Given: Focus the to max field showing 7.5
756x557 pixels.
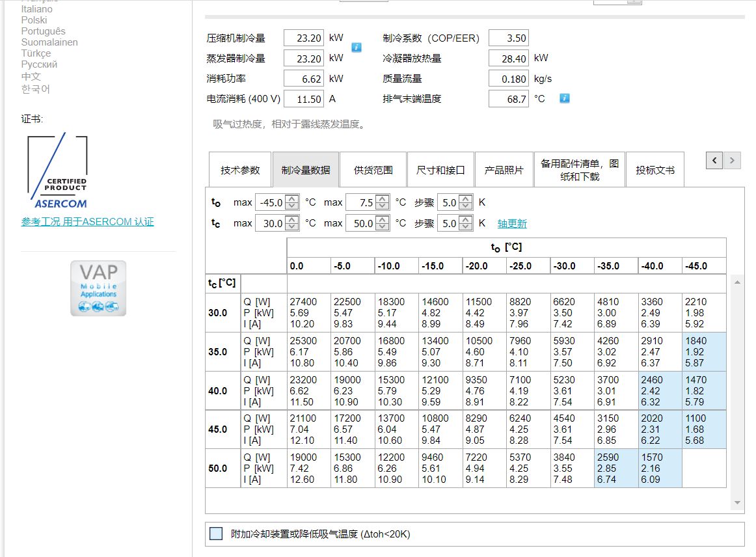Looking at the screenshot, I should point(362,202).
